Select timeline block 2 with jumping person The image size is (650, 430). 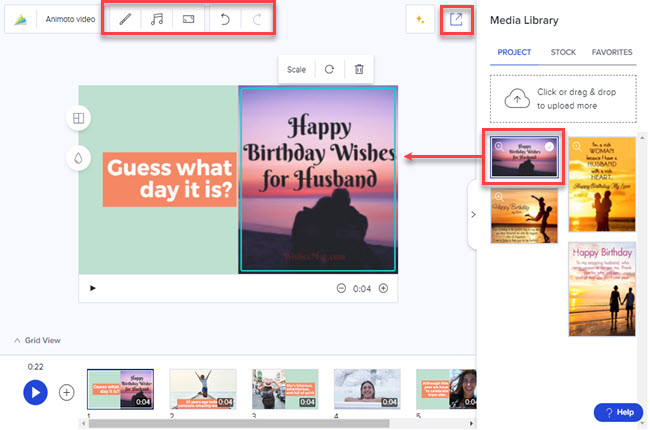[203, 389]
